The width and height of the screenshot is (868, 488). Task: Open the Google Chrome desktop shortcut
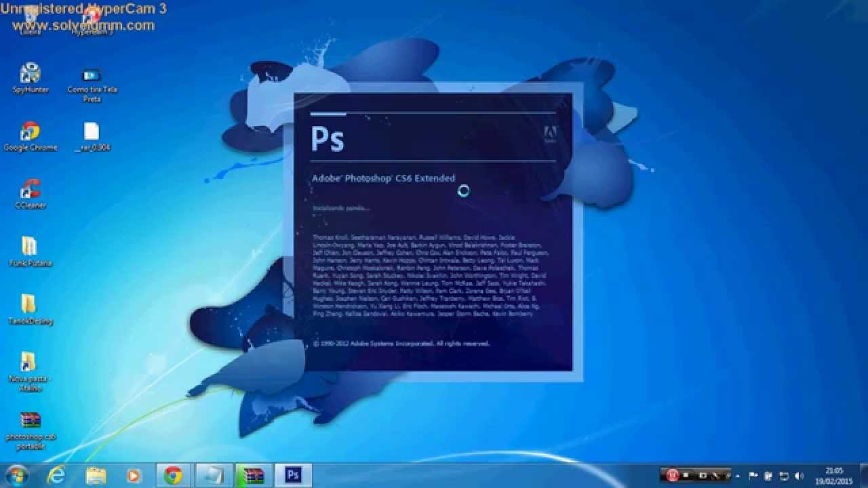31,136
